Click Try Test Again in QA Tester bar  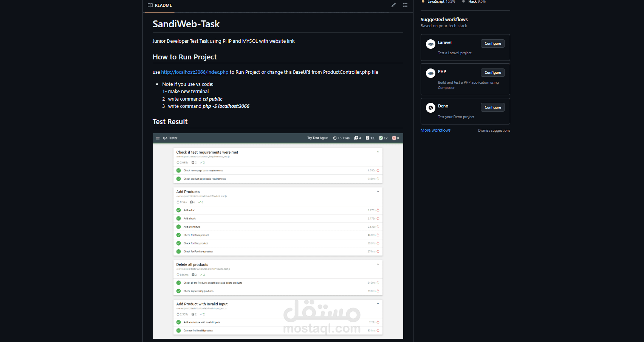pyautogui.click(x=317, y=138)
